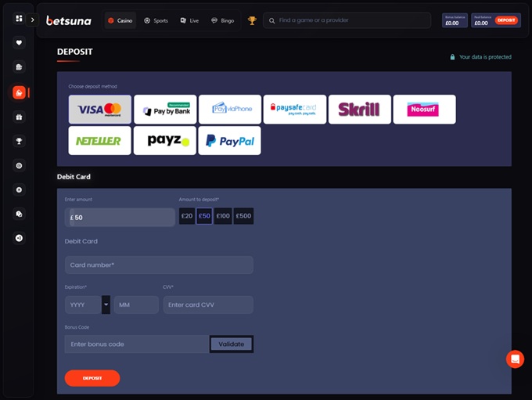Screen dimensions: 532x400
Task: Click the Validate bonus code button
Action: point(232,344)
